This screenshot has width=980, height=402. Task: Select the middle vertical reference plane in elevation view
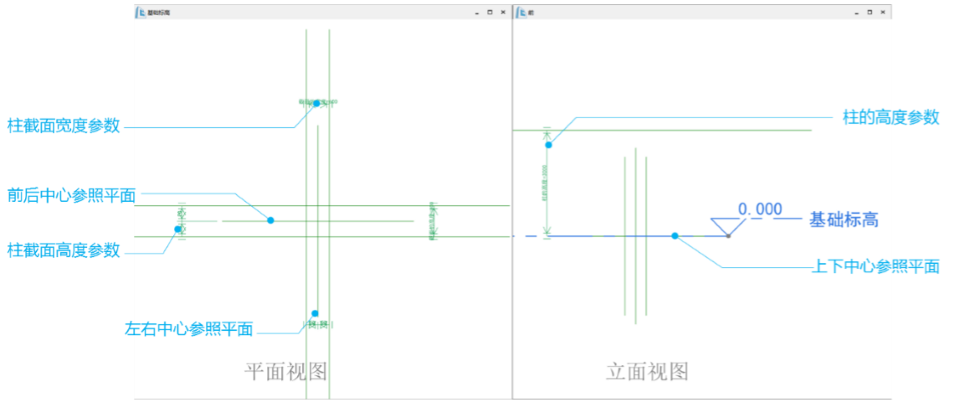636,235
